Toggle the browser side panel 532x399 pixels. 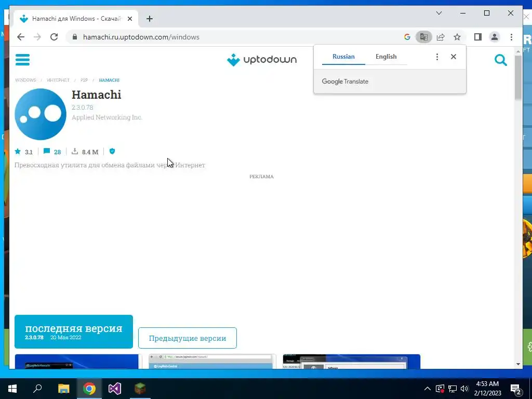tap(478, 37)
